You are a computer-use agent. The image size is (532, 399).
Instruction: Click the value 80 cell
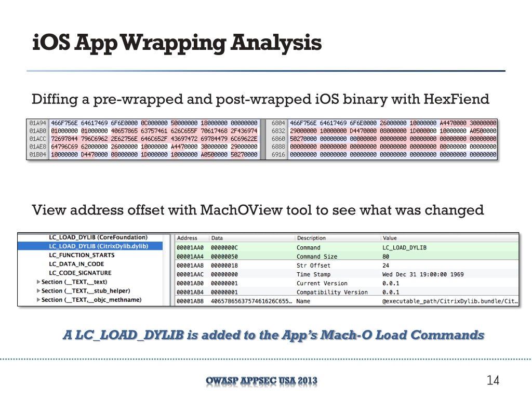386,257
